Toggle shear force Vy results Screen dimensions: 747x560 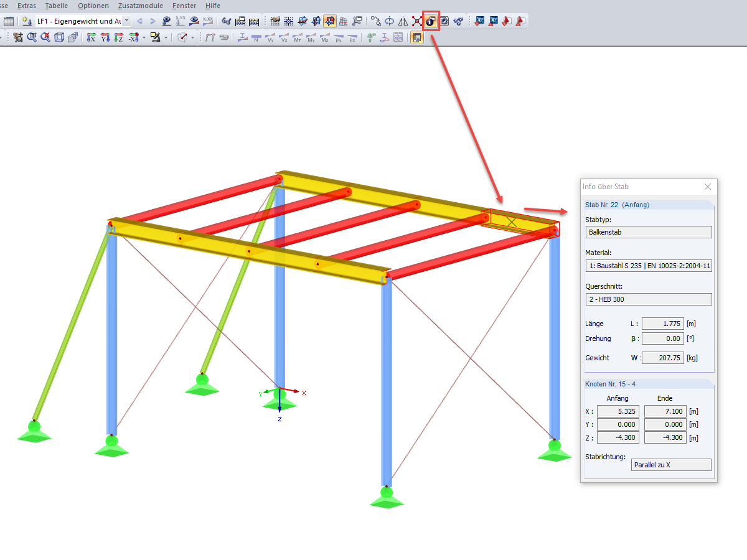pos(270,37)
